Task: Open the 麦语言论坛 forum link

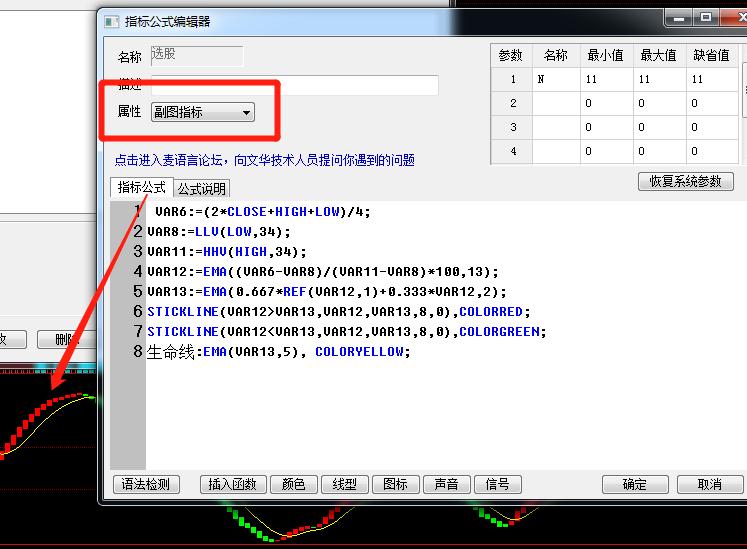Action: click(x=264, y=160)
